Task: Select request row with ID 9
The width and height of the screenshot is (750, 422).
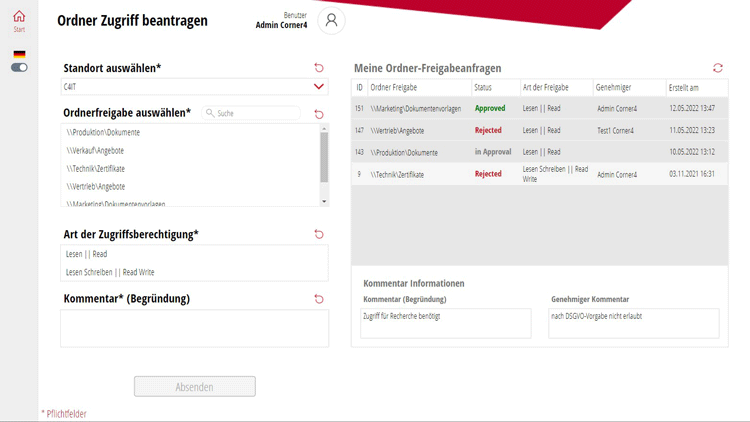Action: (540, 174)
